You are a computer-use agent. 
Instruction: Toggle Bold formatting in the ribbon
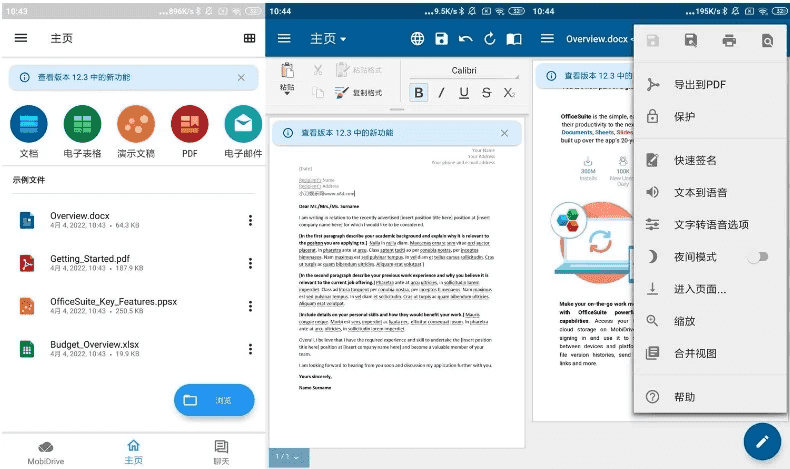click(419, 93)
